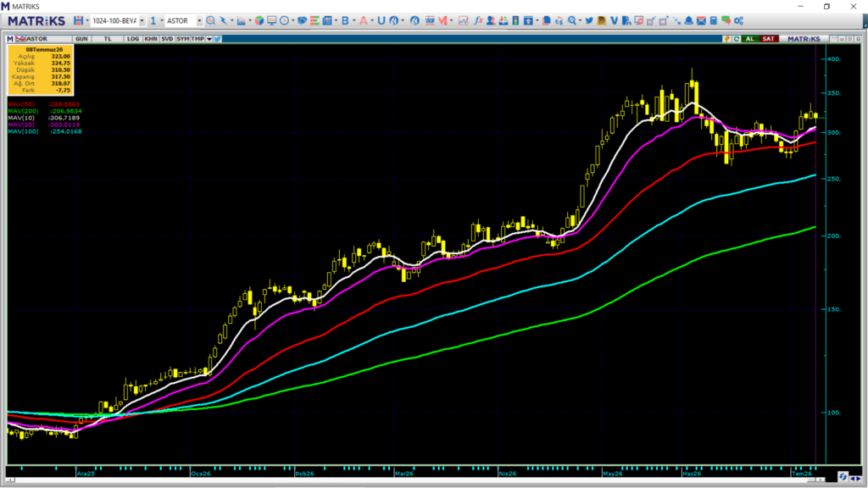The width and height of the screenshot is (868, 488).
Task: Toggle LOG scale on chart
Action: (x=133, y=39)
